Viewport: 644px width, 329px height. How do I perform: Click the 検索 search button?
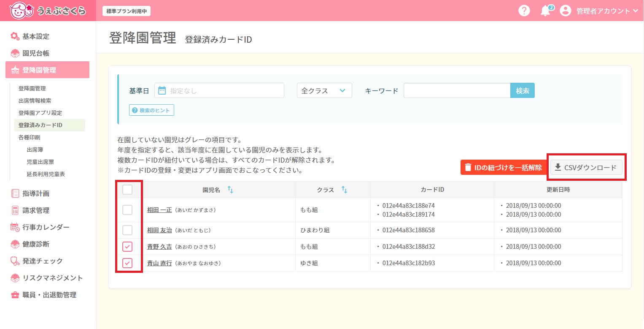(x=523, y=90)
